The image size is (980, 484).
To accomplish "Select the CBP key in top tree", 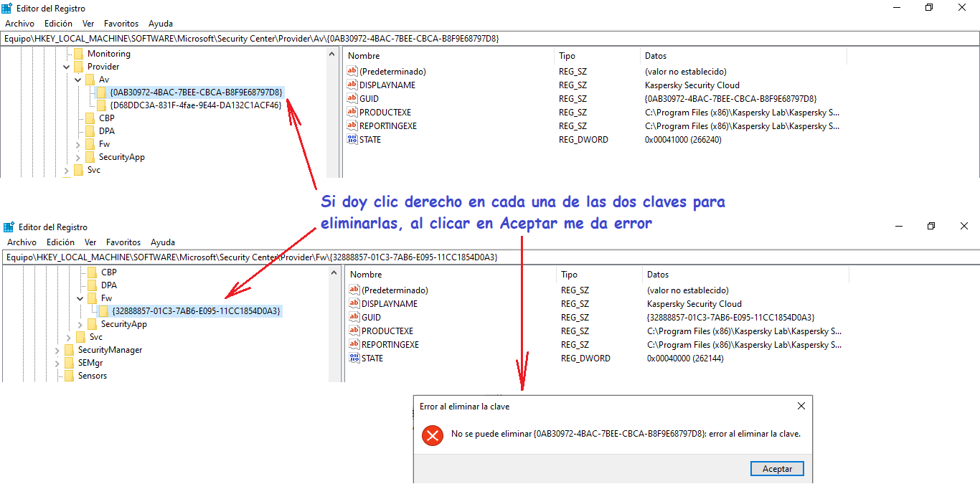I will (x=106, y=118).
